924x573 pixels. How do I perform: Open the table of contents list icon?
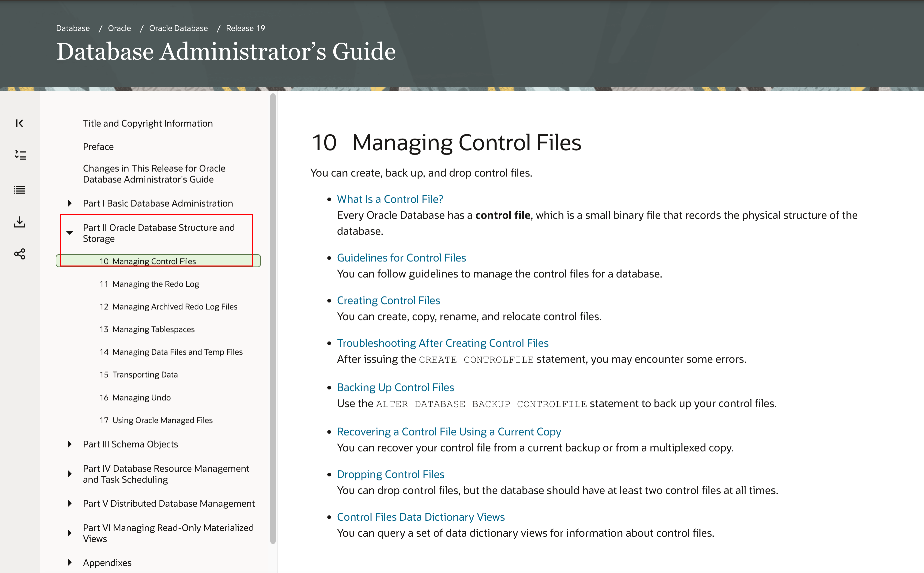click(x=20, y=190)
